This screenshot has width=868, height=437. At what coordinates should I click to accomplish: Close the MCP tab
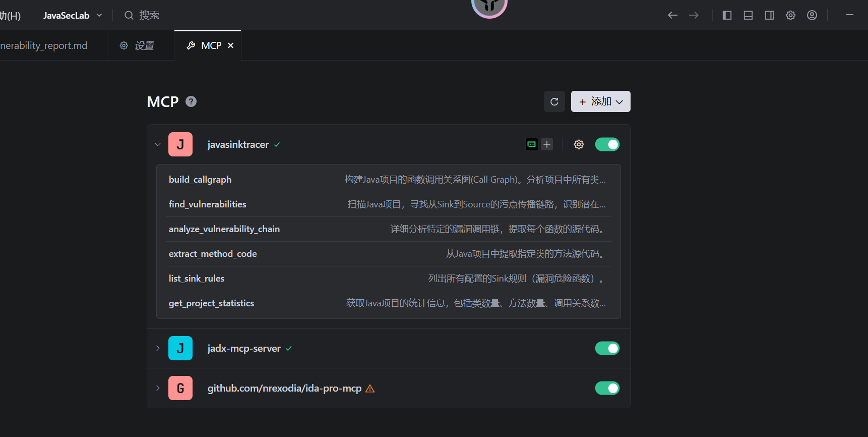231,45
